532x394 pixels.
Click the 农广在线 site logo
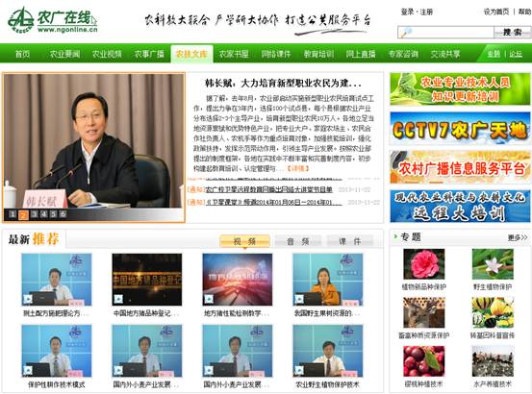click(x=53, y=20)
